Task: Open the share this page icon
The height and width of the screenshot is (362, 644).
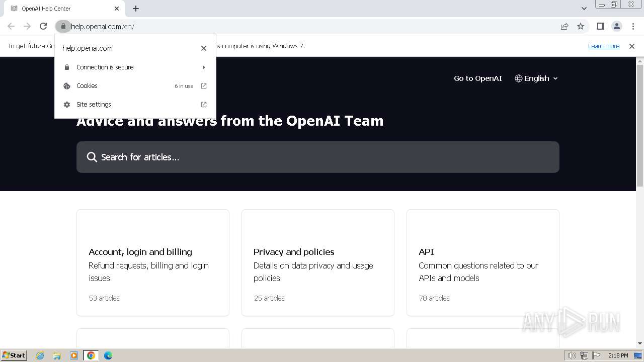Action: (565, 26)
